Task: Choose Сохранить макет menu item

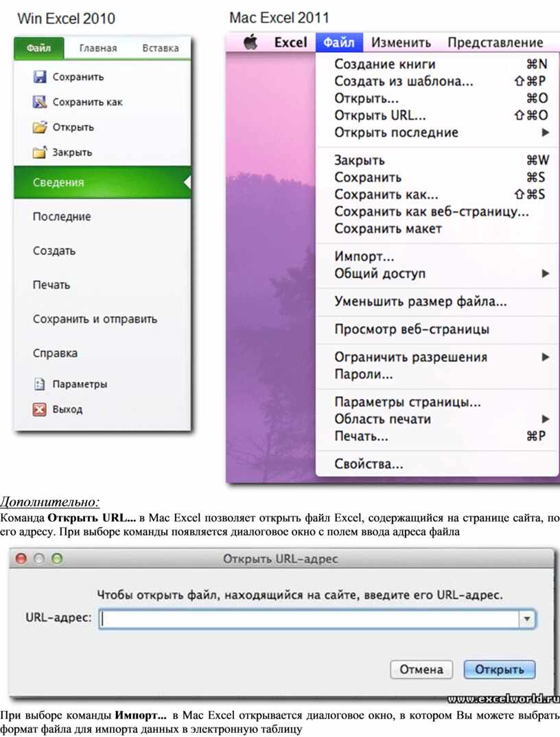Action: pos(437,229)
